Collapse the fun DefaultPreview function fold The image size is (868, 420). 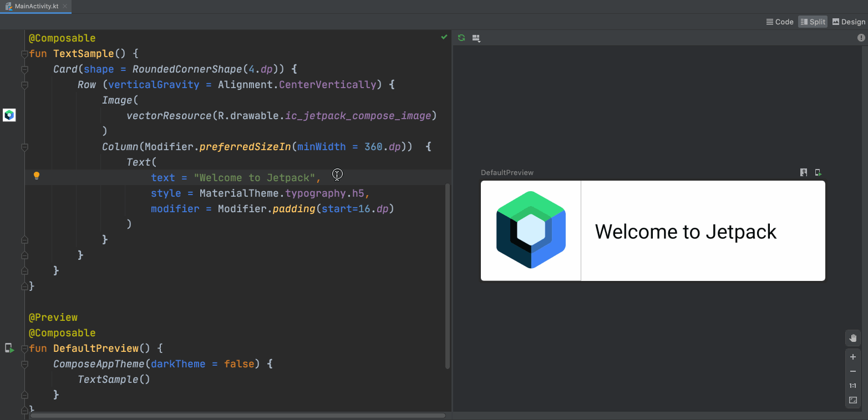coord(24,349)
